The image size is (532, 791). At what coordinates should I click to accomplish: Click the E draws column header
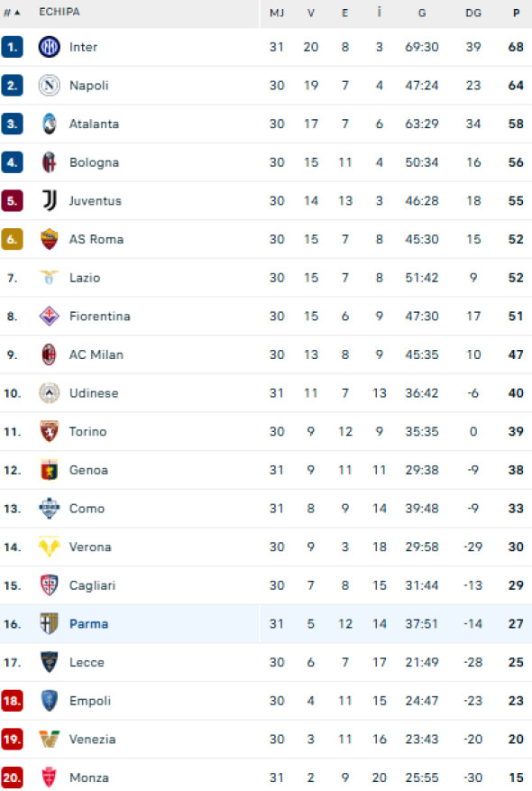[345, 13]
